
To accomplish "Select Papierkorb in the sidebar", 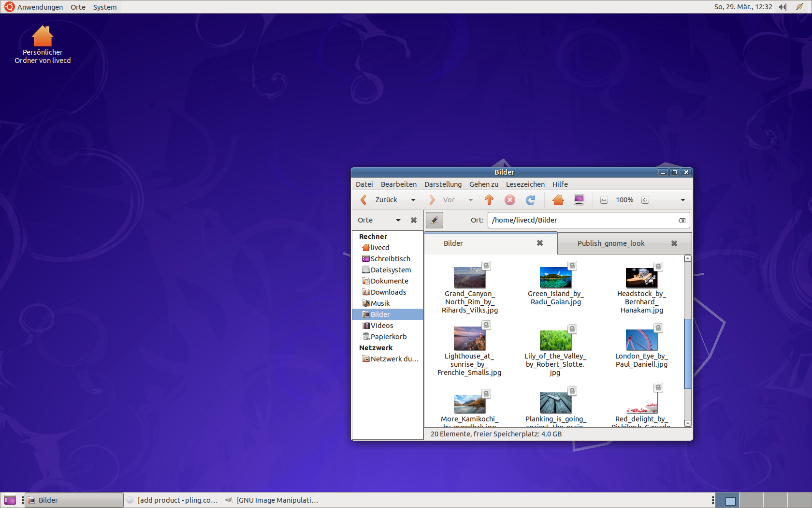I will (388, 337).
